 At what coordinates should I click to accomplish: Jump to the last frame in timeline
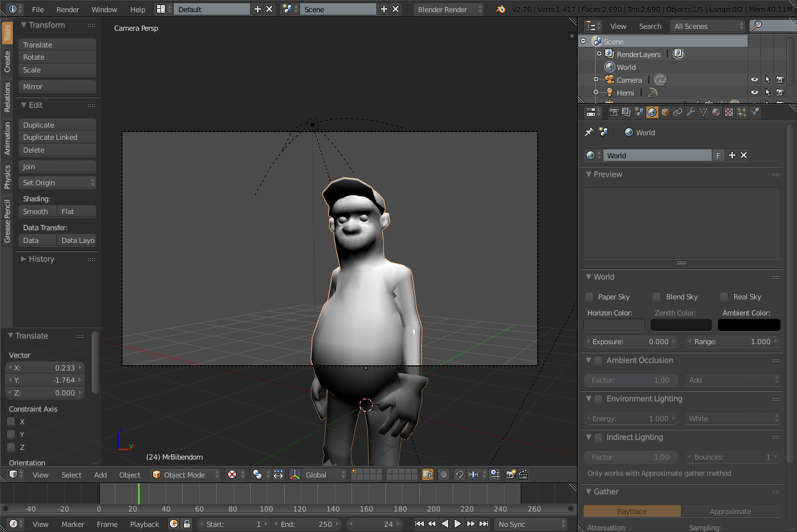click(x=483, y=524)
